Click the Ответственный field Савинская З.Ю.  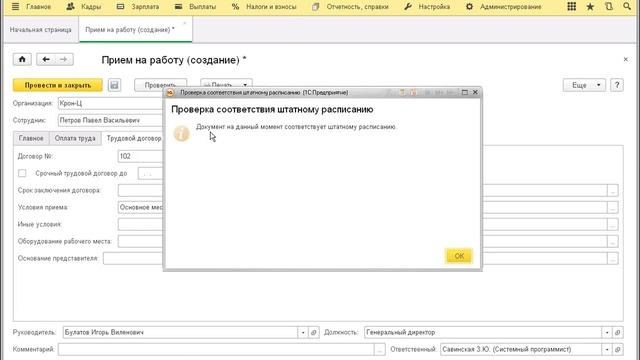pyautogui.click(x=521, y=349)
